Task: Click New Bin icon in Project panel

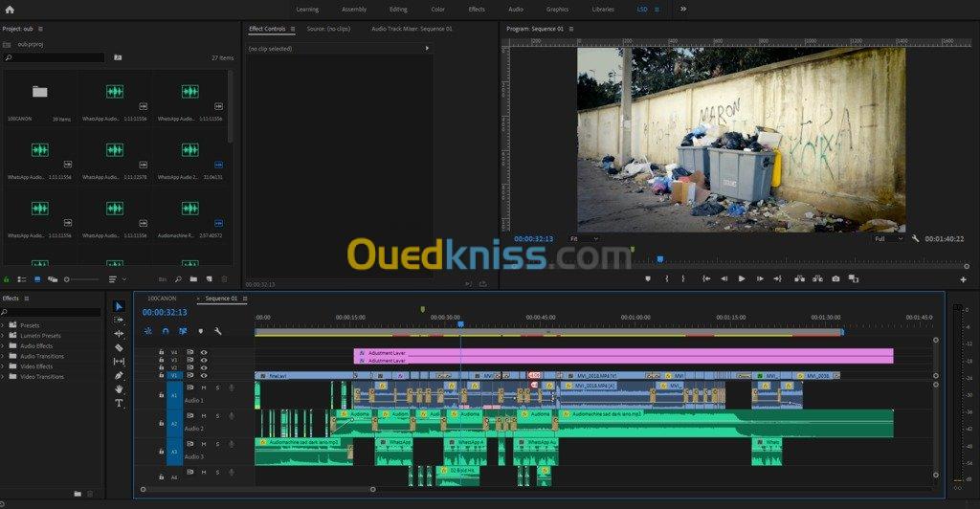Action: pyautogui.click(x=193, y=279)
